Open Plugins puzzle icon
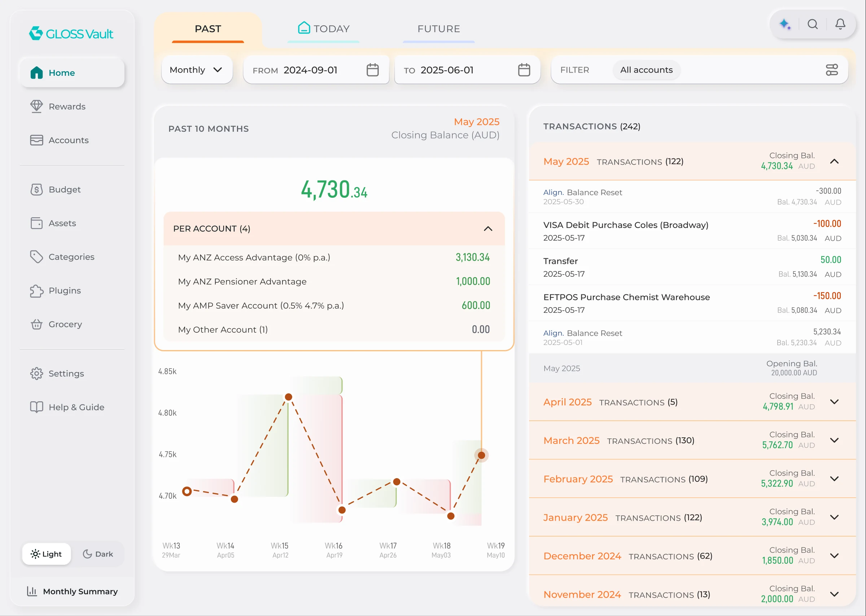This screenshot has height=616, width=866. coord(36,290)
